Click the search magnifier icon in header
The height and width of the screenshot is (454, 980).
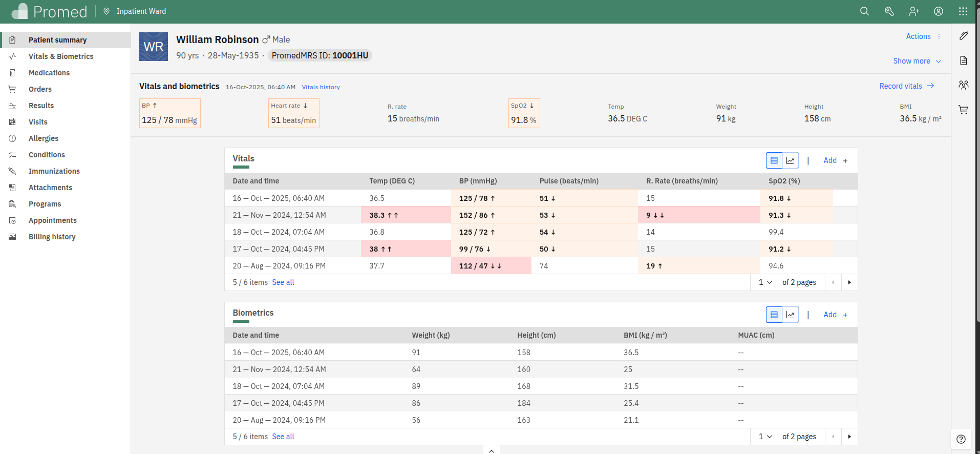click(864, 11)
